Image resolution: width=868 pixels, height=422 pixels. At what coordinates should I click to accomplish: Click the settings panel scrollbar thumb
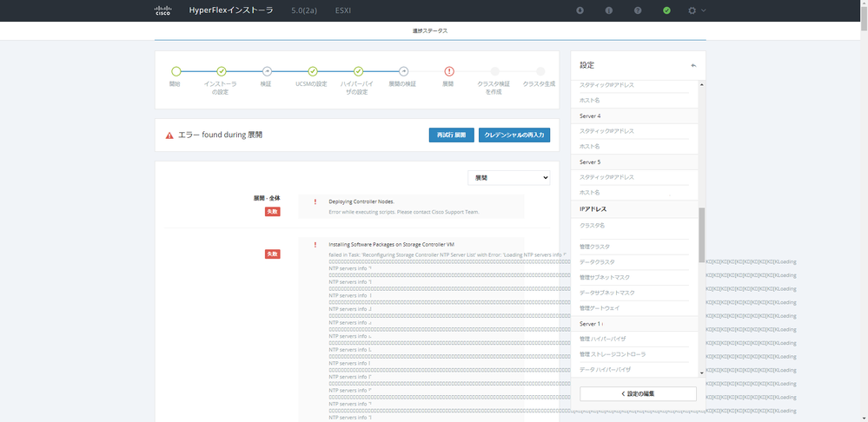[x=702, y=235]
